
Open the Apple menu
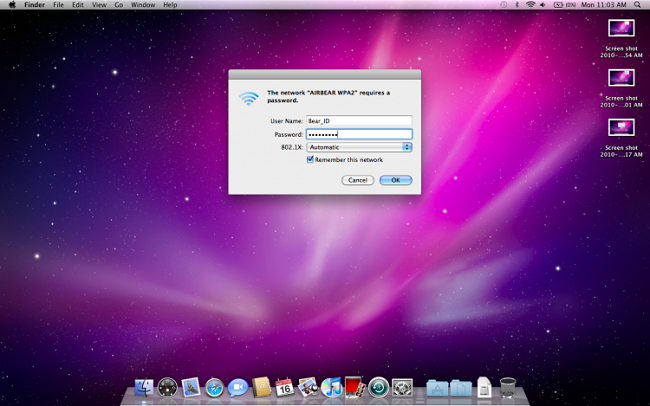tap(11, 5)
